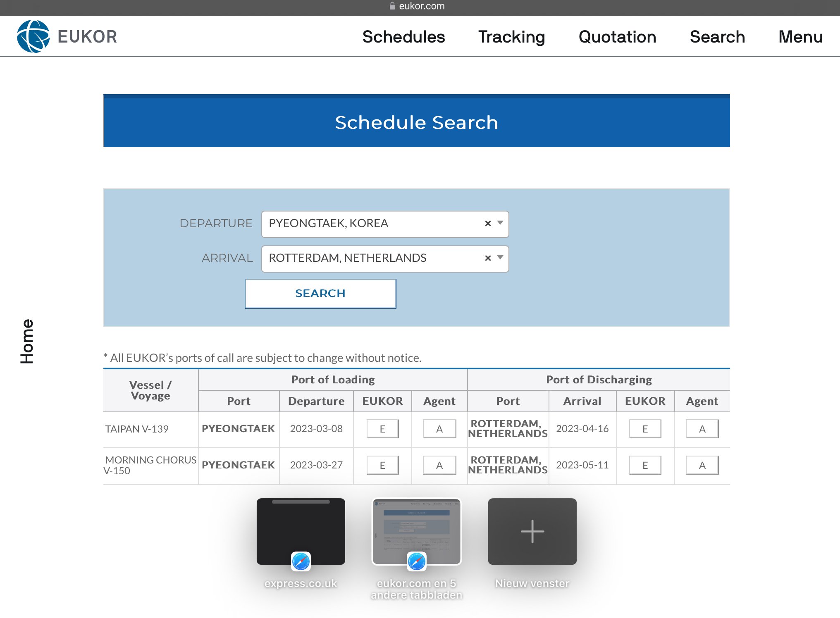Open a new window with plus icon
Screen dimensions: 840x618
(532, 531)
